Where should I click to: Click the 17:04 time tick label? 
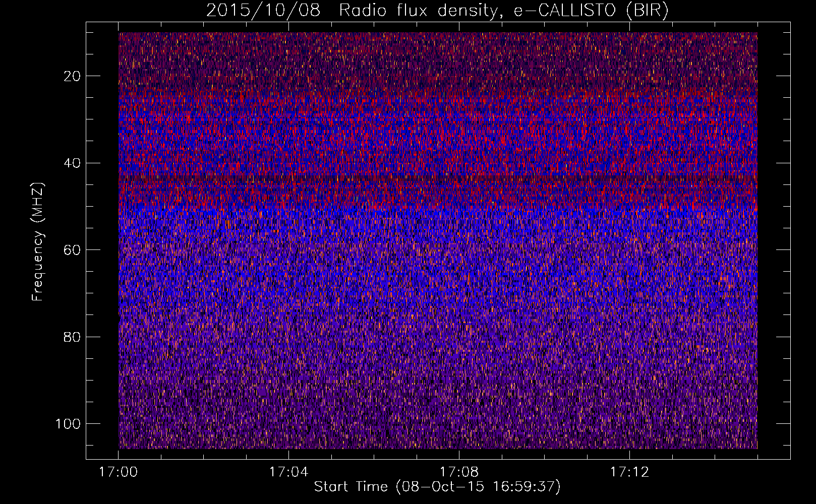pyautogui.click(x=288, y=472)
